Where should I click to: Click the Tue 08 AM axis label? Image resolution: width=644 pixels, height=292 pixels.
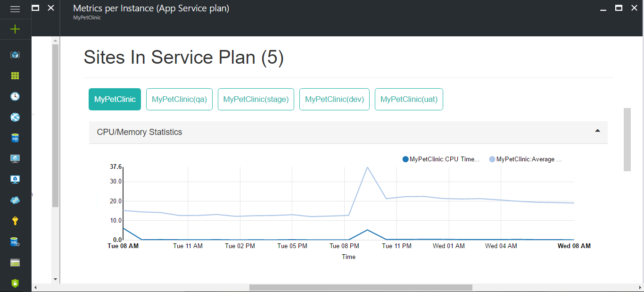point(123,246)
